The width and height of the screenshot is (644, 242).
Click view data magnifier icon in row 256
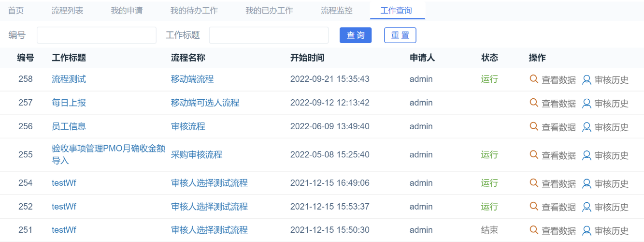534,126
